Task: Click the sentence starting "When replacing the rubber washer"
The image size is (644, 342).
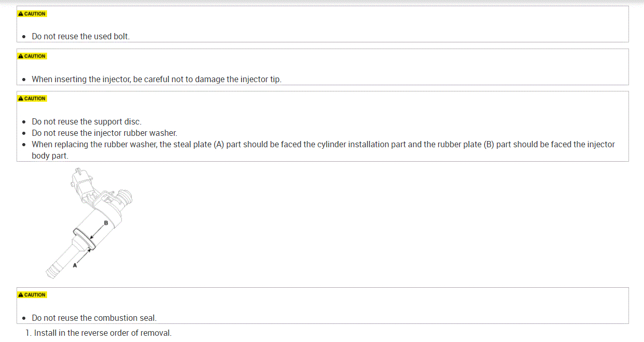Action: point(323,145)
